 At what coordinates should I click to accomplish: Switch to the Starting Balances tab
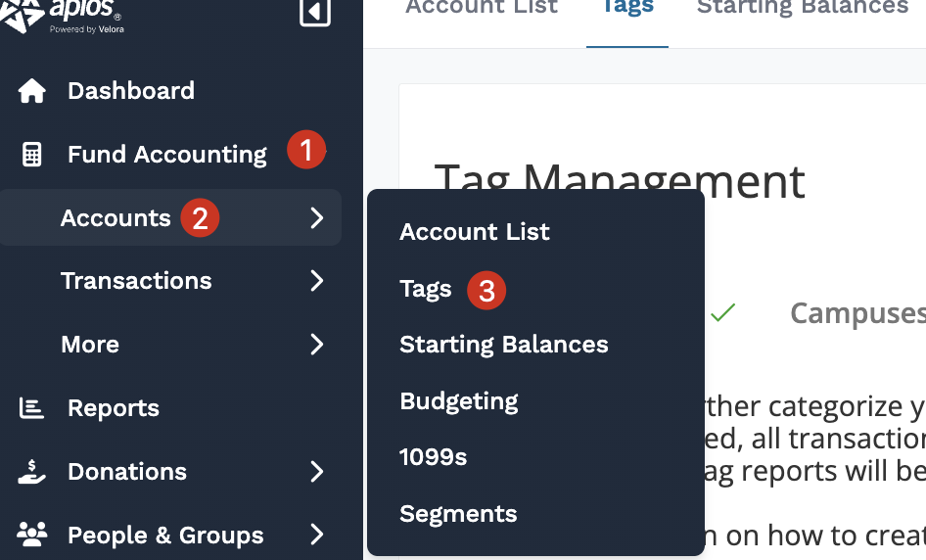click(803, 10)
